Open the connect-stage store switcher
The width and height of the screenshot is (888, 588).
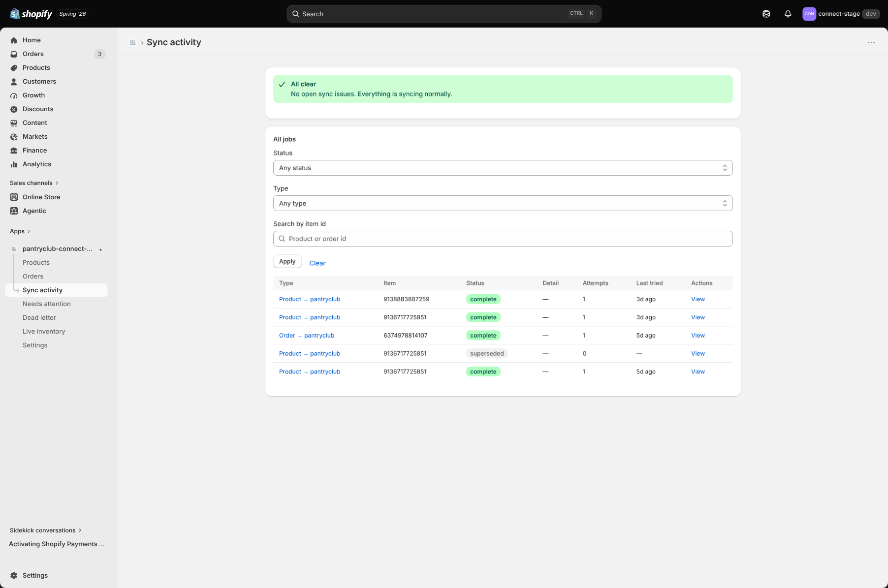[841, 14]
